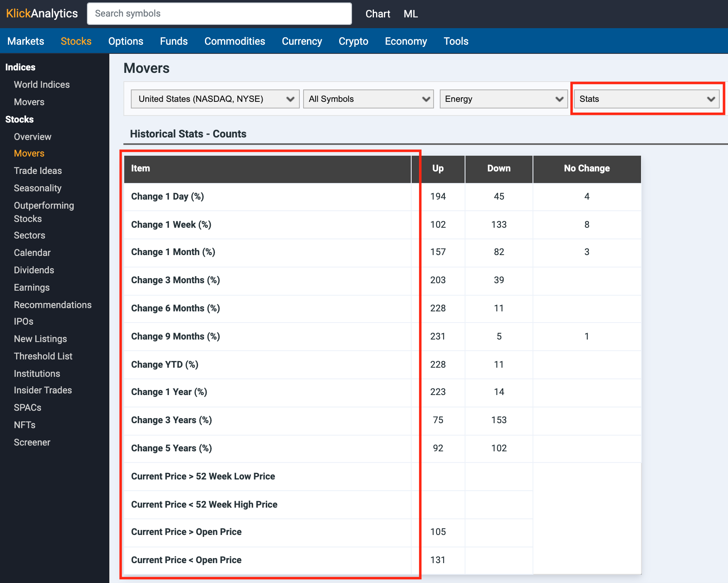Expand the Energy sector dropdown
This screenshot has width=728, height=583.
504,99
